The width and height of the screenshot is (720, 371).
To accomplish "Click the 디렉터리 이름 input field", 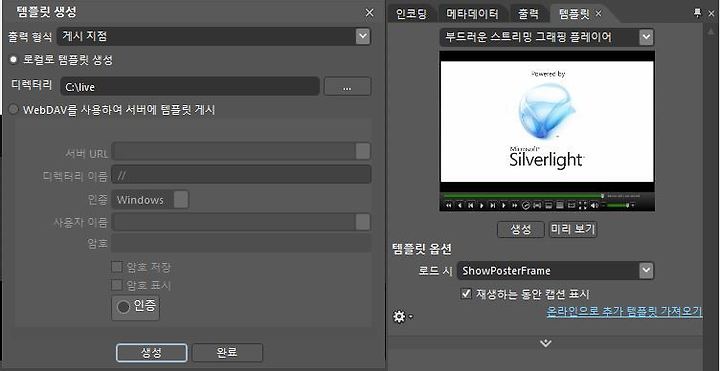I will coord(241,175).
